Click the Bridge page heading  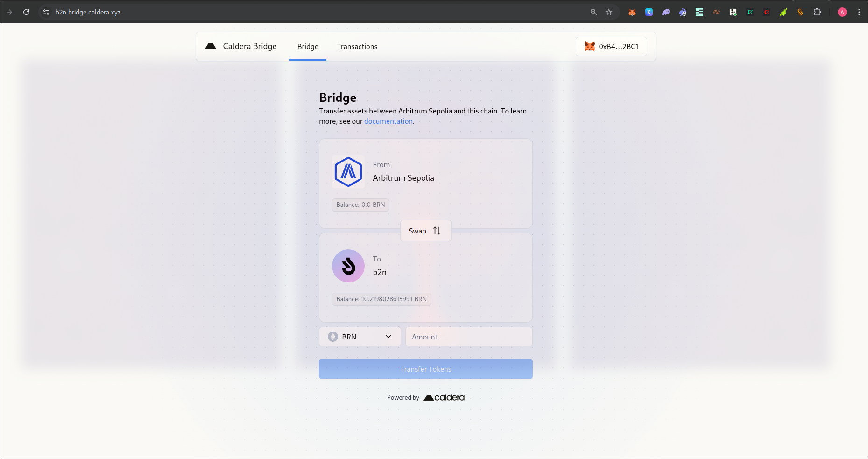pos(338,98)
